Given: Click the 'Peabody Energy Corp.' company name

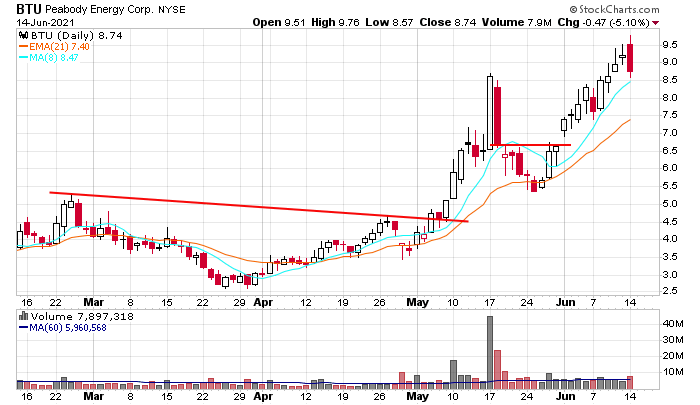Looking at the screenshot, I should tap(99, 9).
